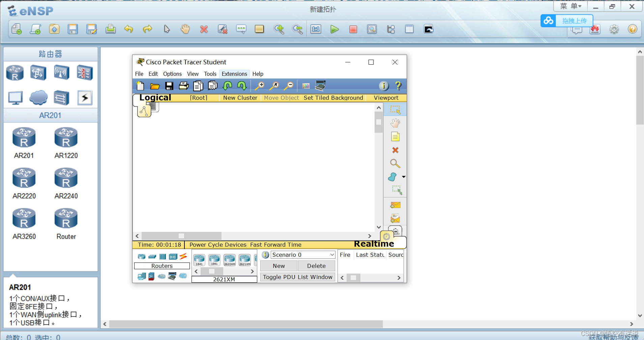The image size is (644, 340).
Task: Select the AR2240 router device
Action: [x=66, y=183]
